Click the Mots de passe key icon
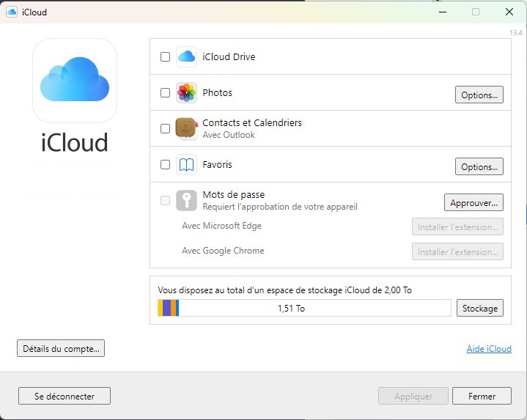 pyautogui.click(x=186, y=201)
